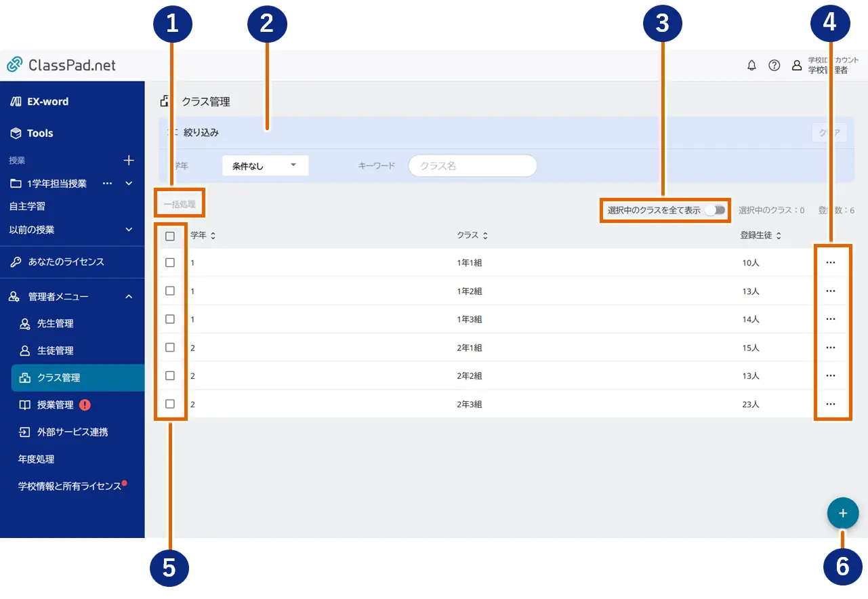Go to 先生管理 in sidebar

tap(55, 324)
